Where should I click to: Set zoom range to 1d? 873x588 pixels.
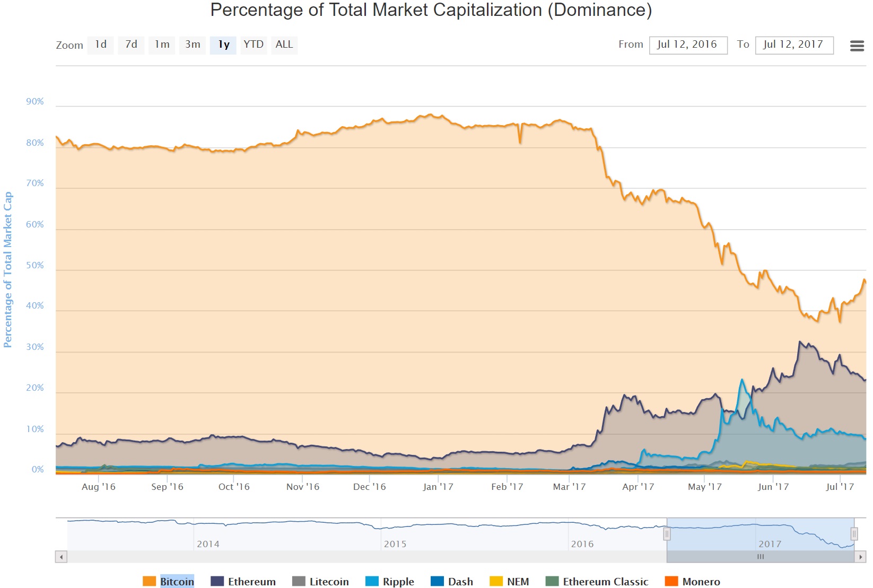coord(101,45)
